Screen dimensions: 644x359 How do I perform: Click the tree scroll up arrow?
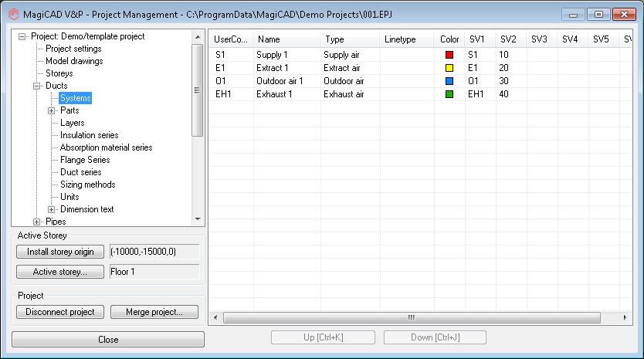[198, 37]
